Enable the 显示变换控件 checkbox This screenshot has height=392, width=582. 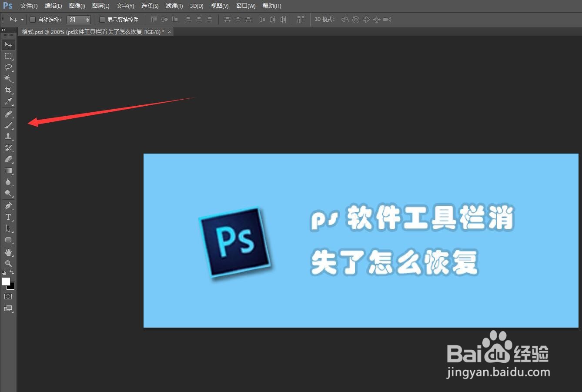pos(102,19)
